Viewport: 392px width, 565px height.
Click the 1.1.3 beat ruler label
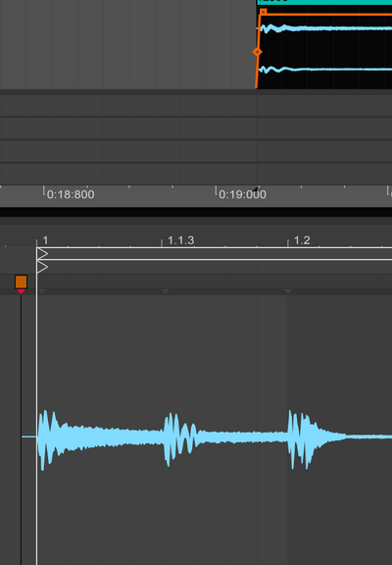181,240
